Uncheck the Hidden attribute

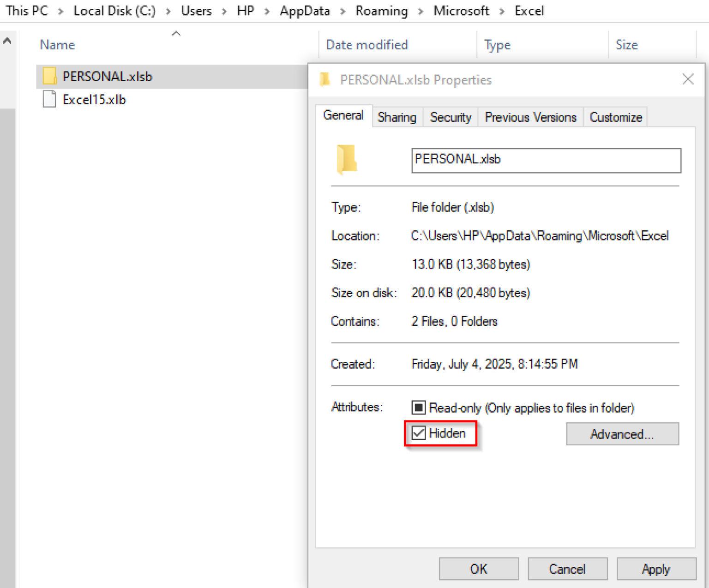coord(418,433)
